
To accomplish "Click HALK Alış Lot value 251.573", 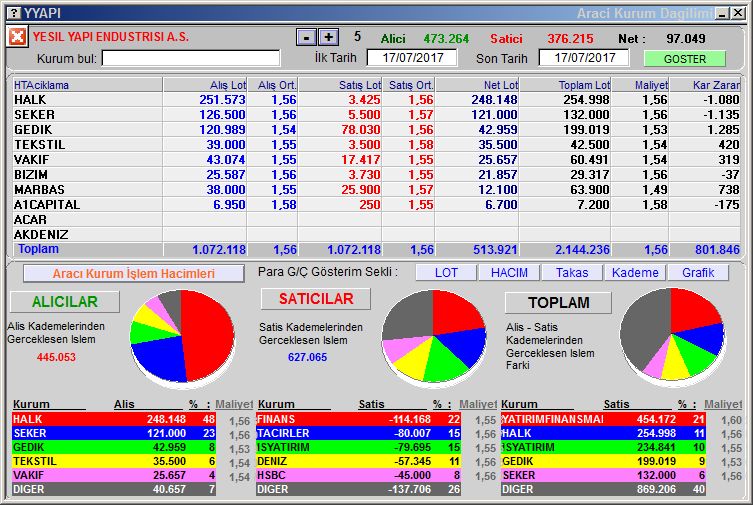I will 222,100.
